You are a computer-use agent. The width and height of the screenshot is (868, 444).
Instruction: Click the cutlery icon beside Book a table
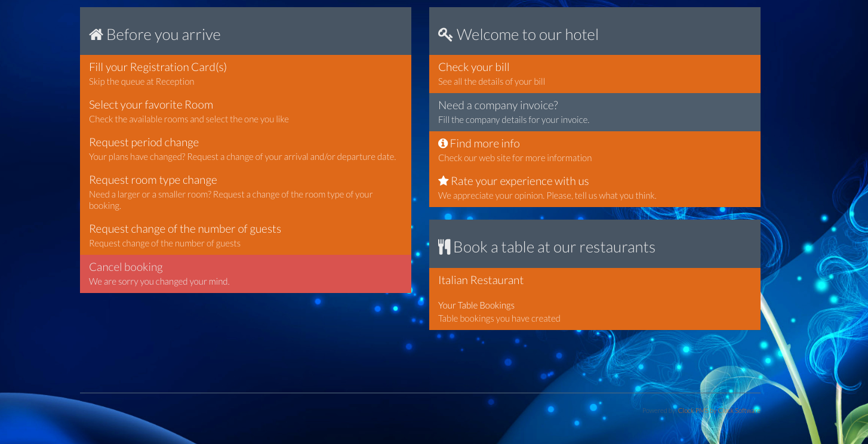click(444, 247)
